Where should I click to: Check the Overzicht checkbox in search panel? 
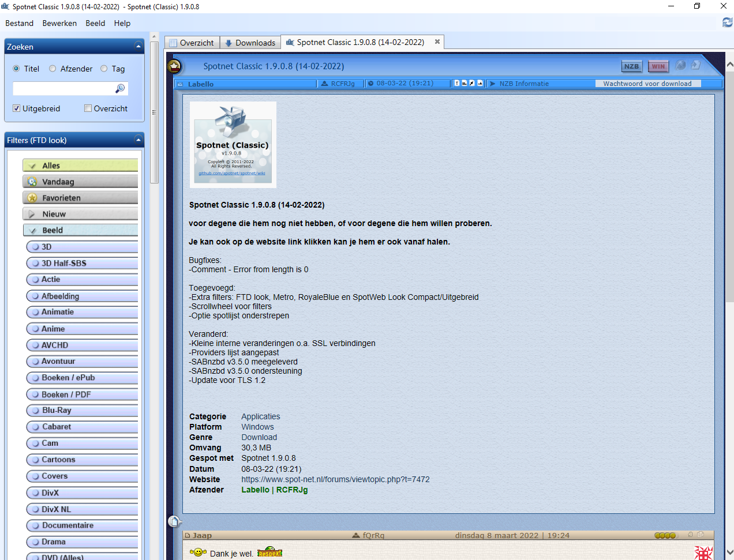[88, 108]
